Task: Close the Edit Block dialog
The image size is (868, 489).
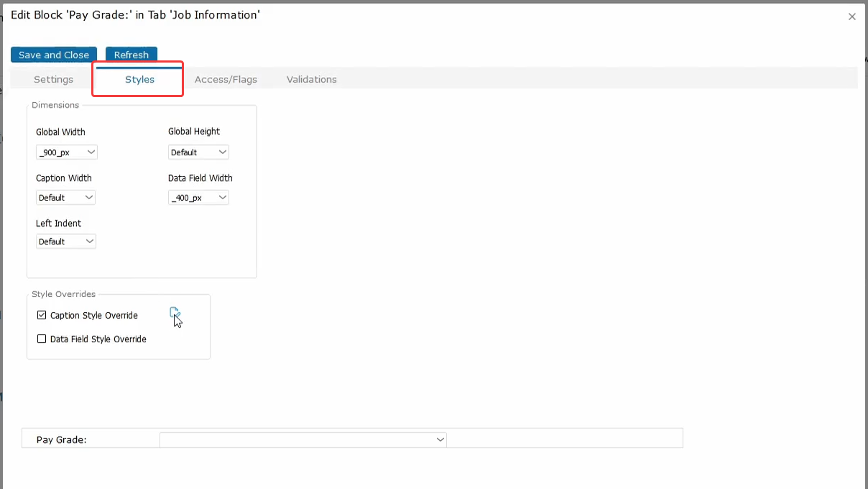Action: click(851, 17)
